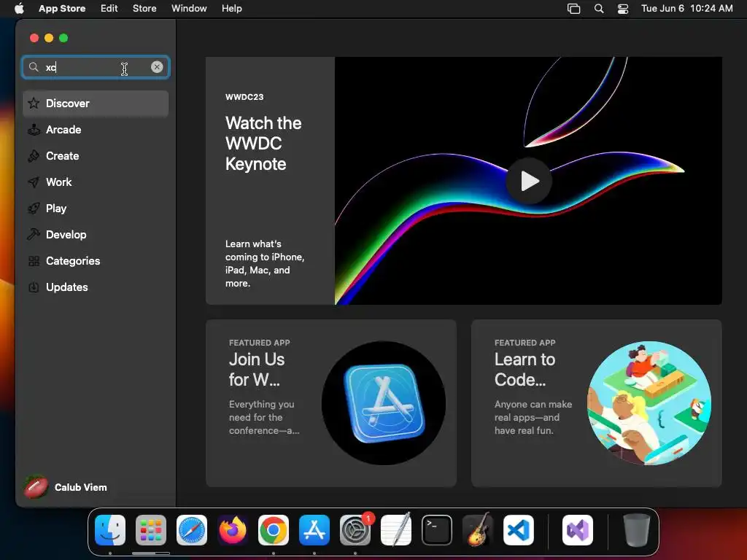Open Control Center in menu bar

click(623, 9)
